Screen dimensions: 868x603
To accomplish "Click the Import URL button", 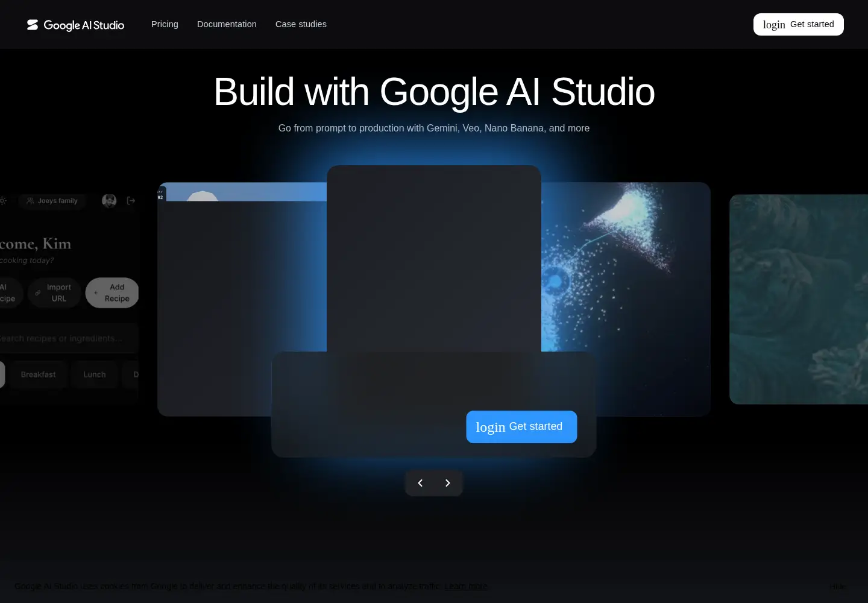I will point(54,293).
